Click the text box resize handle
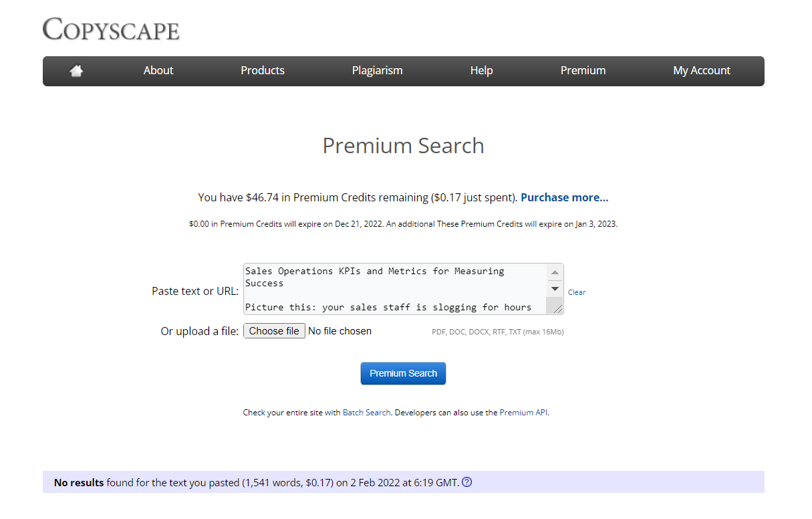812x519 pixels. pos(557,308)
